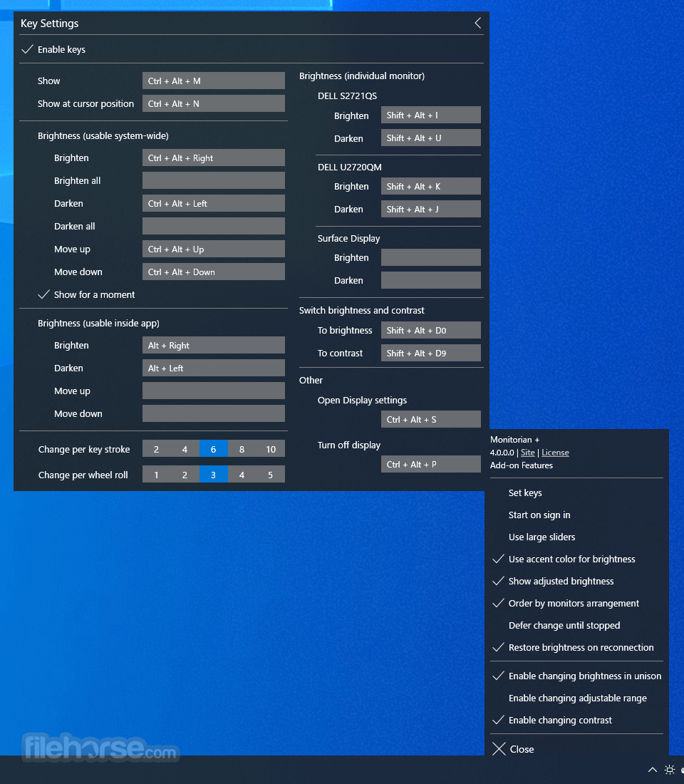Screen dimensions: 684x784
Task: Select 1 for change per wheel roll
Action: [x=157, y=475]
